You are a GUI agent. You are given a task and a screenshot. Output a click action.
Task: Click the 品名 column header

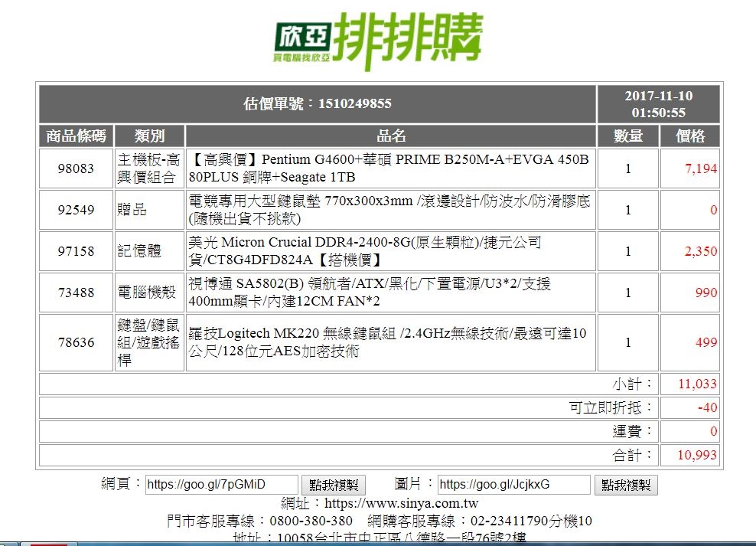pyautogui.click(x=390, y=136)
